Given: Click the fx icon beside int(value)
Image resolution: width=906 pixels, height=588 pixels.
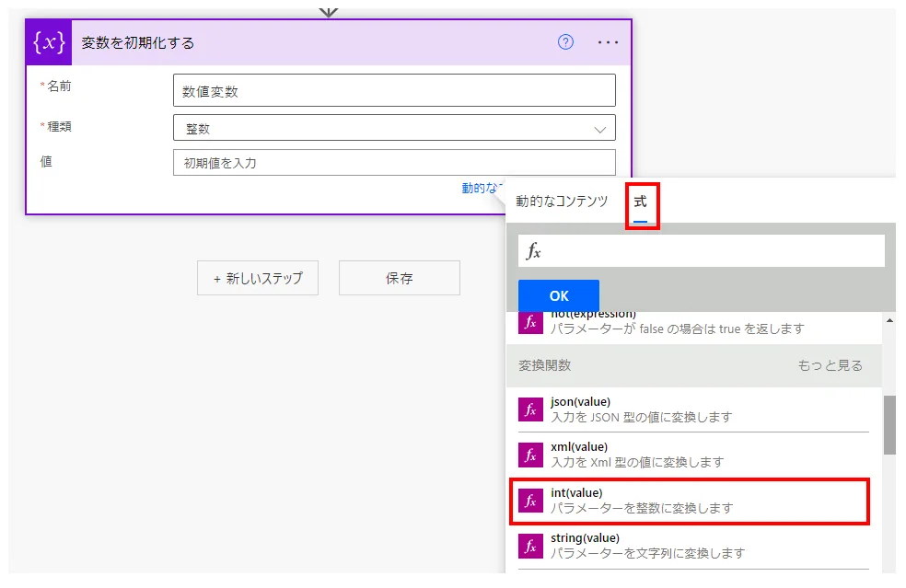Looking at the screenshot, I should pyautogui.click(x=530, y=501).
